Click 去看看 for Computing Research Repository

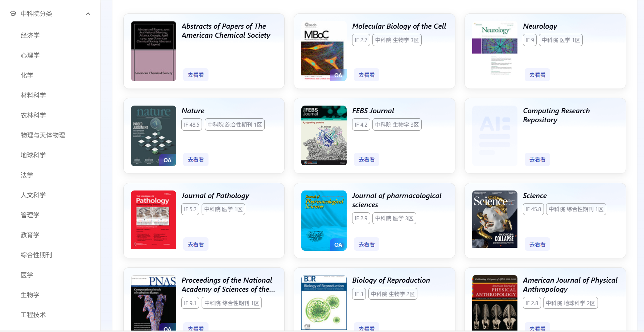click(537, 159)
